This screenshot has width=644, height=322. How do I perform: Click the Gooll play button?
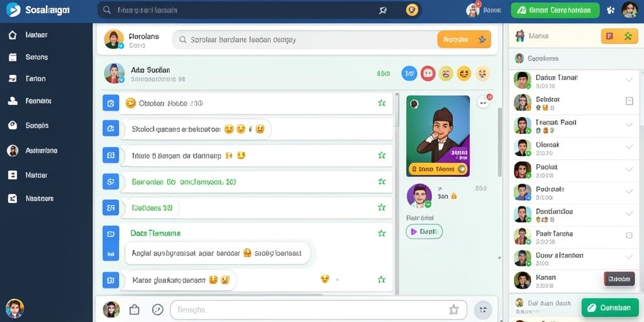[x=424, y=231]
